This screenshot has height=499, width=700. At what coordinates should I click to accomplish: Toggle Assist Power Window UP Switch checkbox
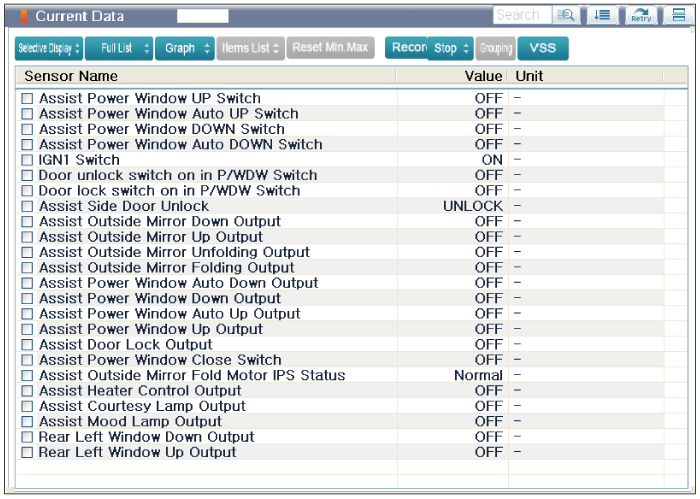[28, 99]
